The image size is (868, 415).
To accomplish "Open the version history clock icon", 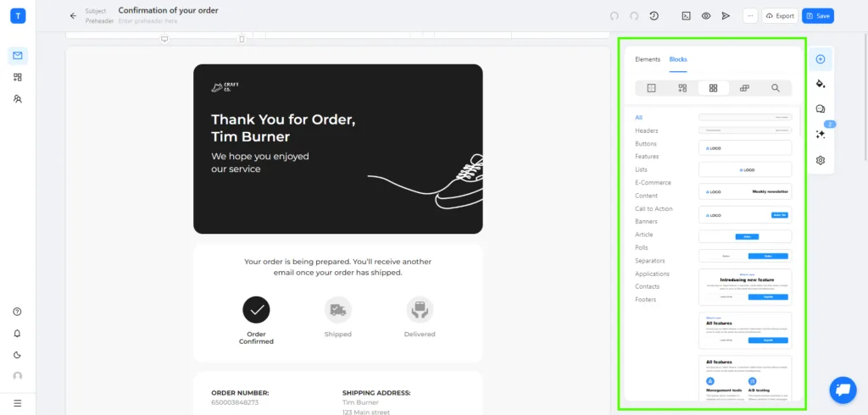I will (x=654, y=16).
